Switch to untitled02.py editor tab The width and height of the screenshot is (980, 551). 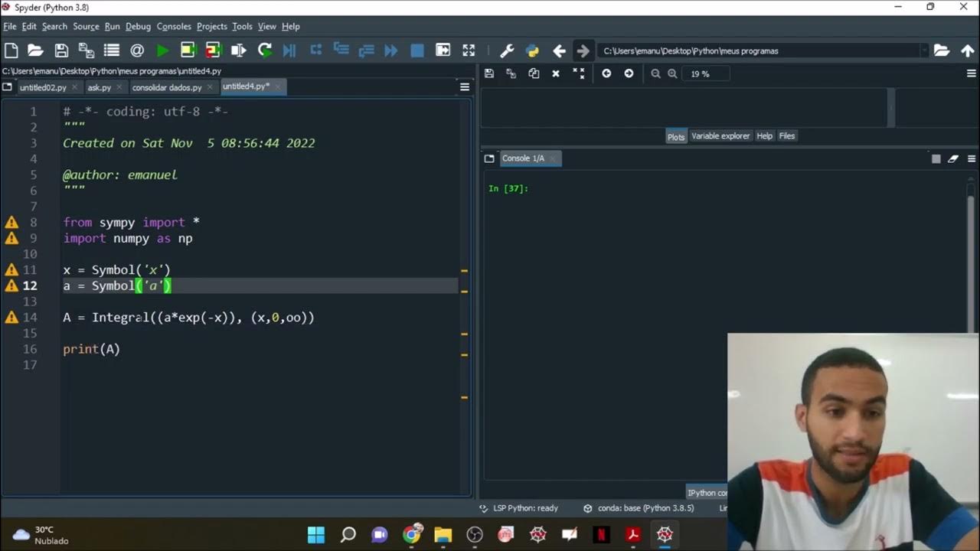coord(43,87)
